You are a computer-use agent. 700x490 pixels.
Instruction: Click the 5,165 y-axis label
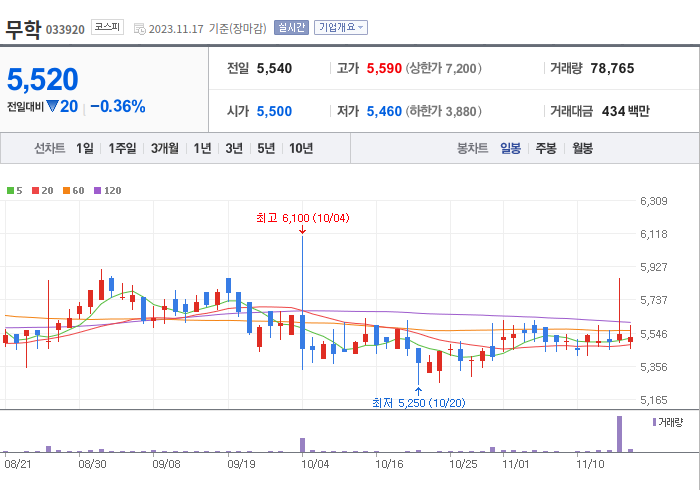[654, 400]
